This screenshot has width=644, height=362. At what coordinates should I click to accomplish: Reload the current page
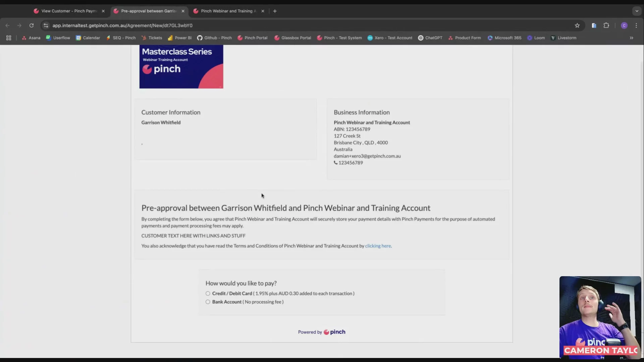click(32, 25)
